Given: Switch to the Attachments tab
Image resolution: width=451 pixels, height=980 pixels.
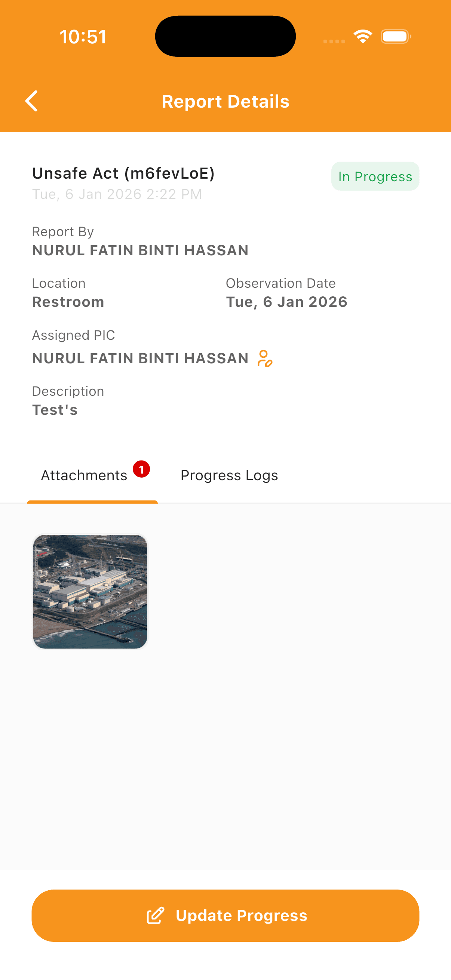Looking at the screenshot, I should (84, 475).
